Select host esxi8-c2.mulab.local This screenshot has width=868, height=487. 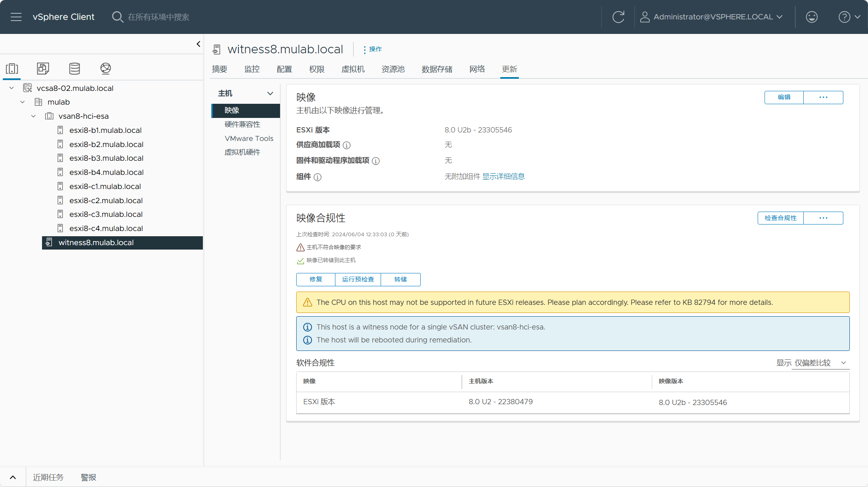106,201
